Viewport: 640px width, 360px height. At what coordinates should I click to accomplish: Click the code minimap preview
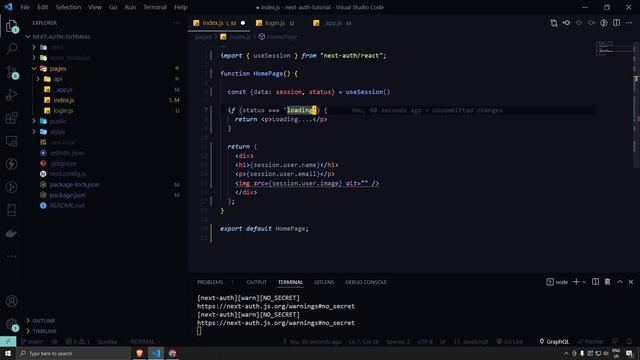click(614, 47)
